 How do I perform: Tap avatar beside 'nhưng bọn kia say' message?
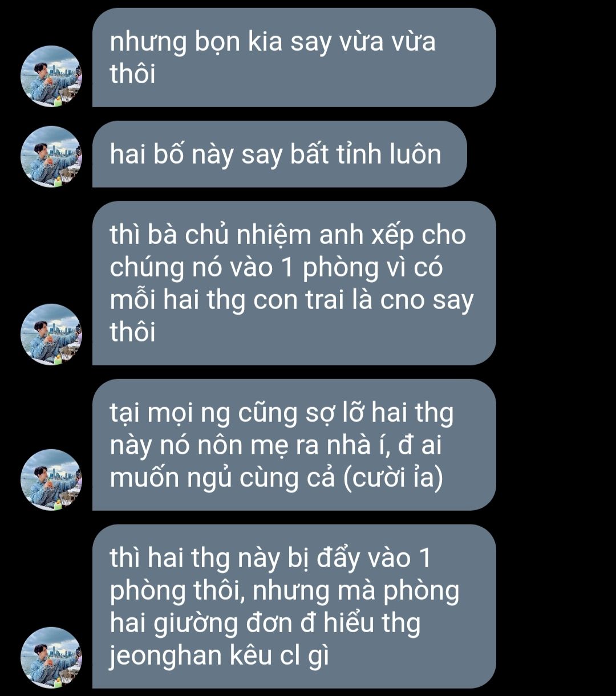point(51,76)
